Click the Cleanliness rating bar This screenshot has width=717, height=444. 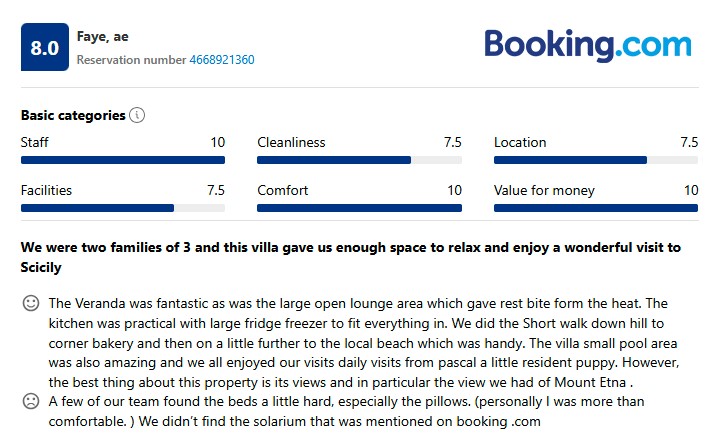[x=359, y=160]
